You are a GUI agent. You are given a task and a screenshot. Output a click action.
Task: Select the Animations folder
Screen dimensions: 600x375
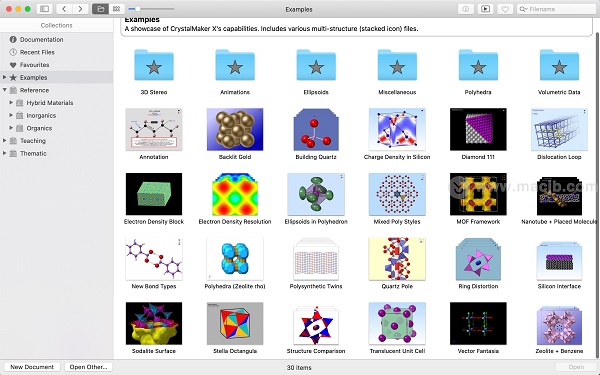(235, 65)
